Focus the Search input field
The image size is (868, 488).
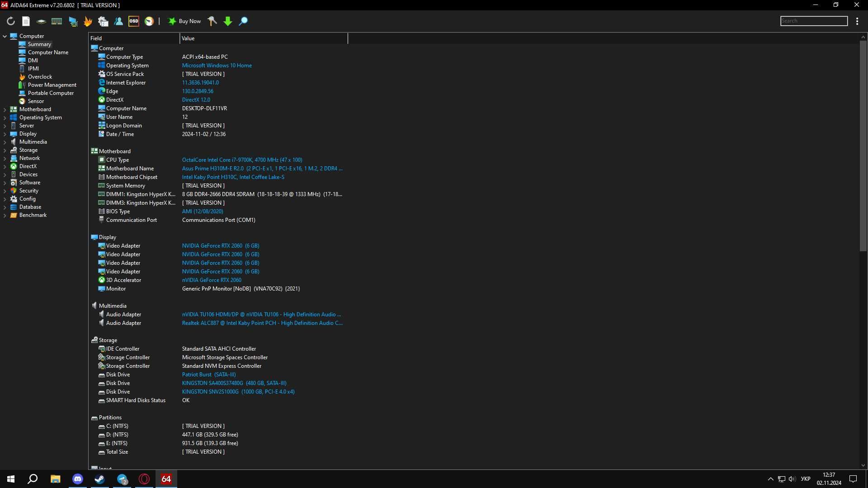click(x=814, y=21)
